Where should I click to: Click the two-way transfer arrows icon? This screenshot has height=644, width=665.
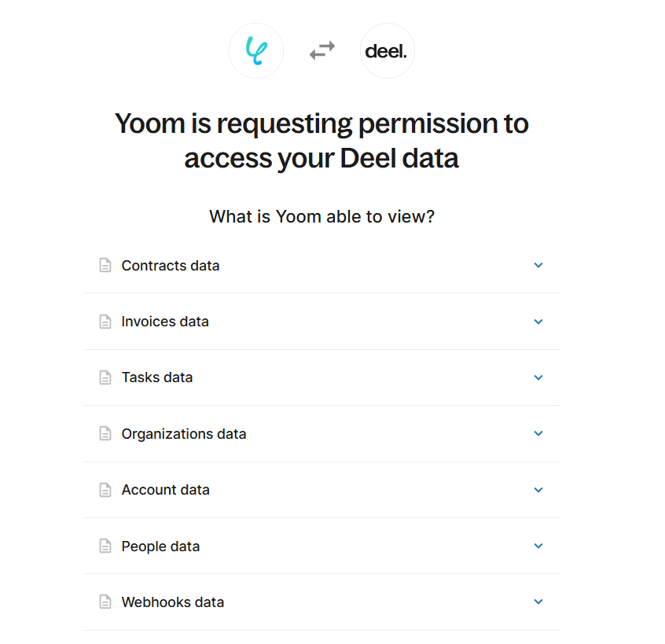click(321, 51)
